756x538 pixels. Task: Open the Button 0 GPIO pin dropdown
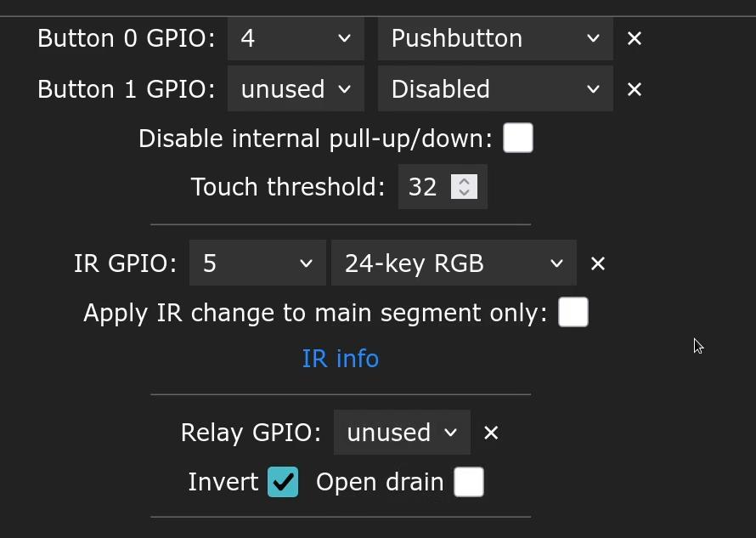pyautogui.click(x=296, y=38)
